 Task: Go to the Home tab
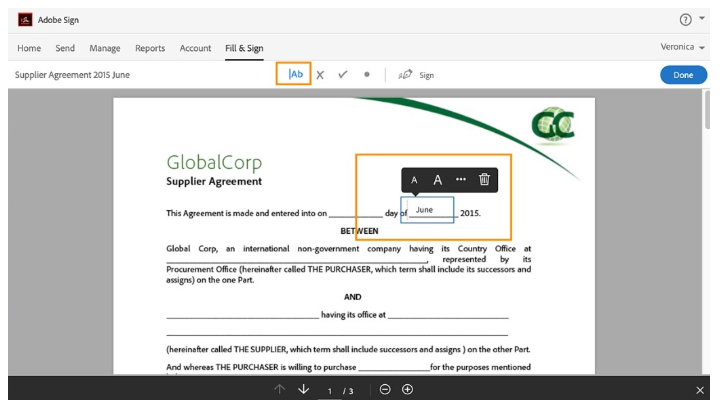[29, 48]
